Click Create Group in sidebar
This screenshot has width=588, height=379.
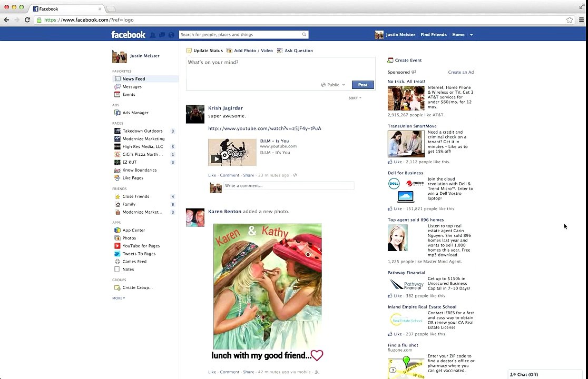(137, 287)
